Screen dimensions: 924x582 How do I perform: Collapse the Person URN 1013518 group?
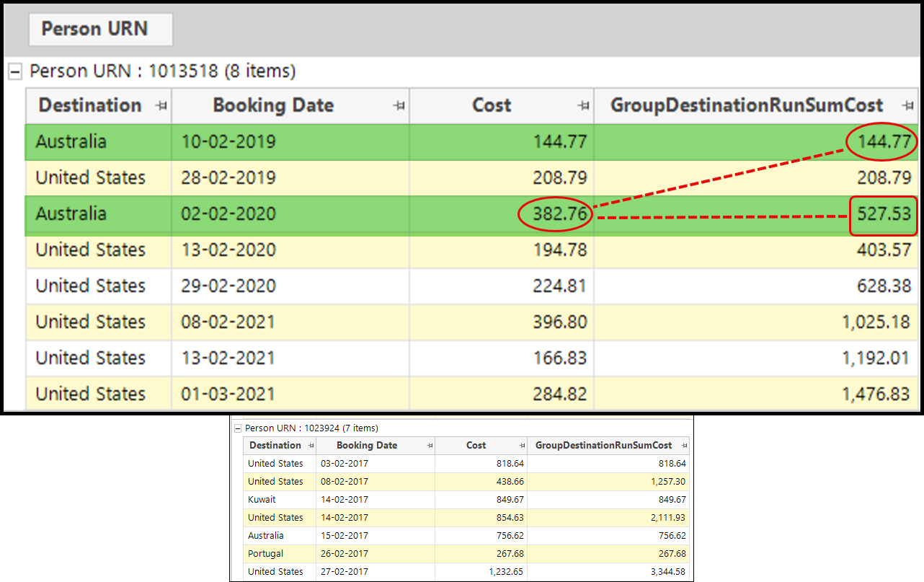click(14, 71)
